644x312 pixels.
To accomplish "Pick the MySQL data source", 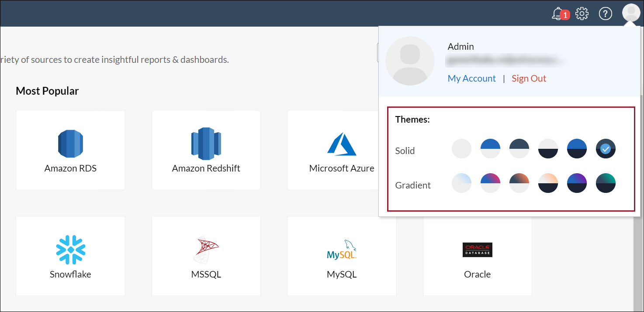I will coord(342,256).
